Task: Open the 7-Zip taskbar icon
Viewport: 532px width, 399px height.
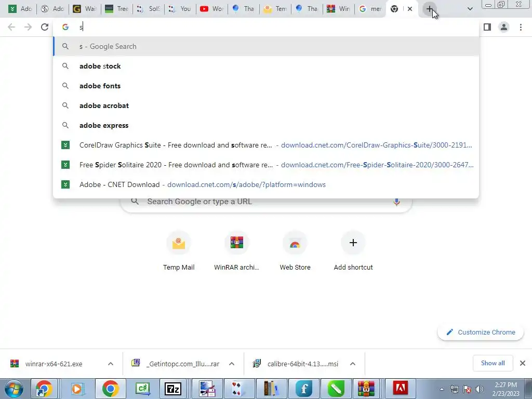Action: point(172,389)
